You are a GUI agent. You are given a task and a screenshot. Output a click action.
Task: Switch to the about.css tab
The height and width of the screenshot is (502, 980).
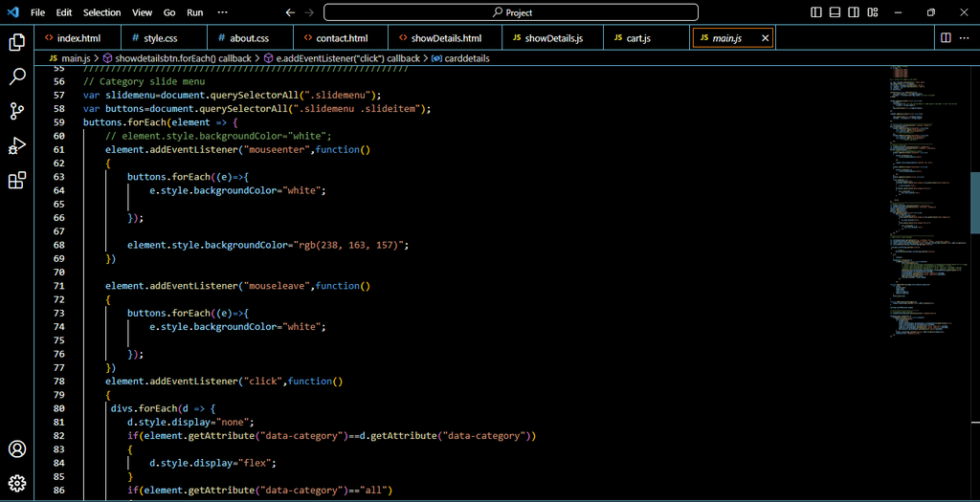click(x=250, y=38)
